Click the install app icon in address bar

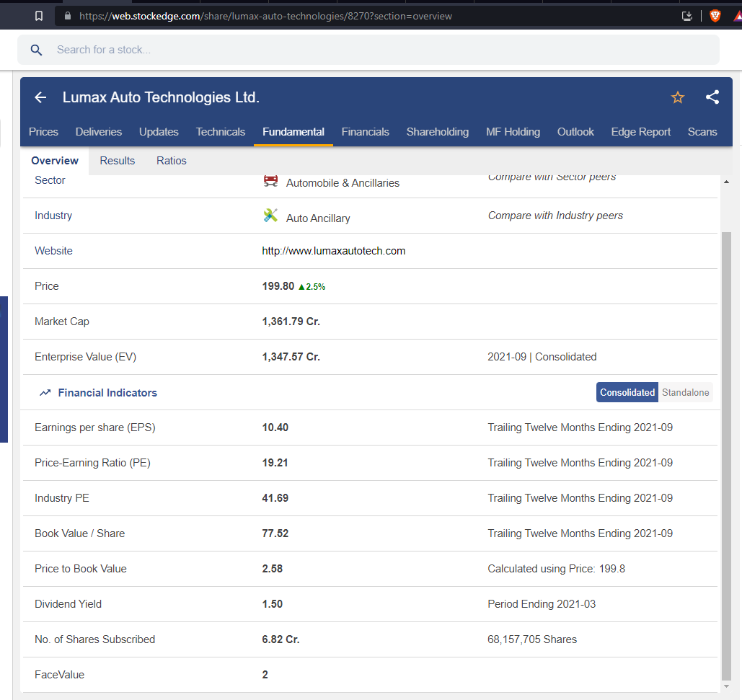pos(686,16)
